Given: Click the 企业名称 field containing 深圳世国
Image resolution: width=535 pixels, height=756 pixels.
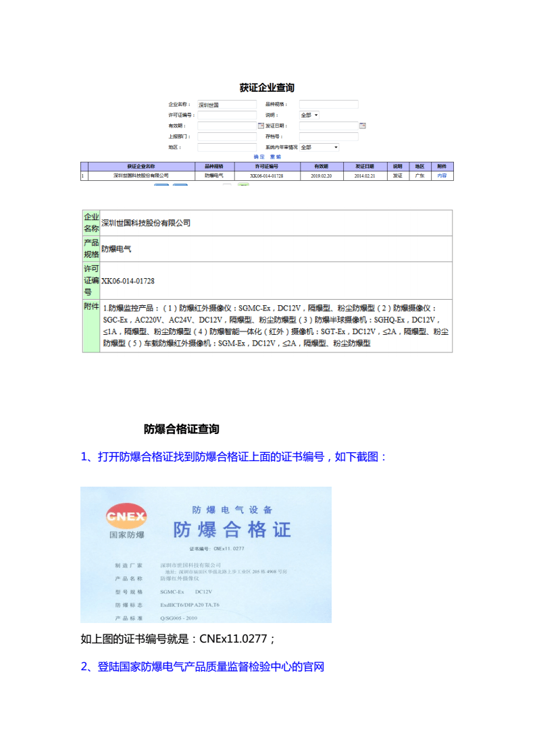Looking at the screenshot, I should pyautogui.click(x=227, y=105).
